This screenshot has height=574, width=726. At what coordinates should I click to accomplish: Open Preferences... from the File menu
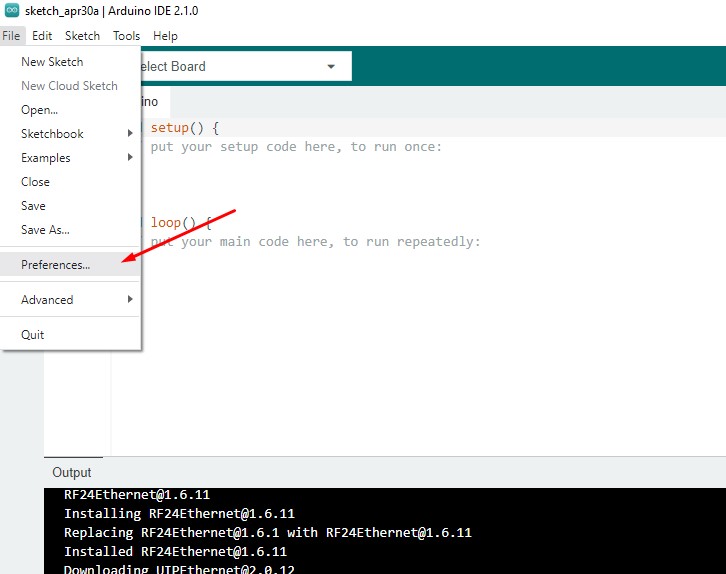(70, 264)
